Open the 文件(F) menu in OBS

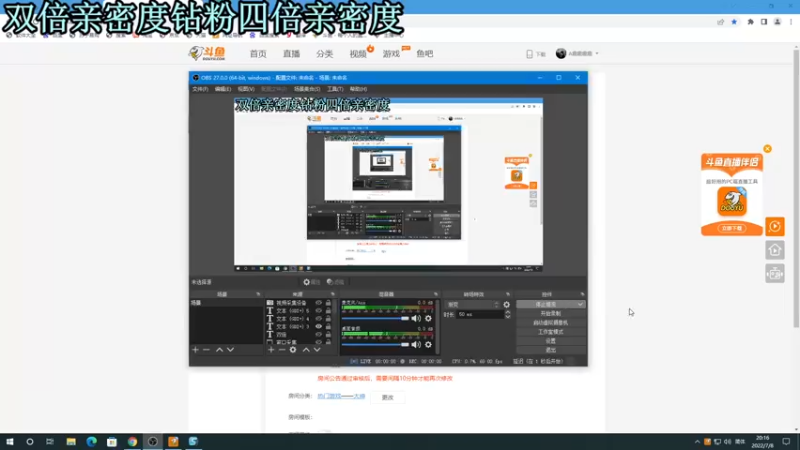point(200,89)
